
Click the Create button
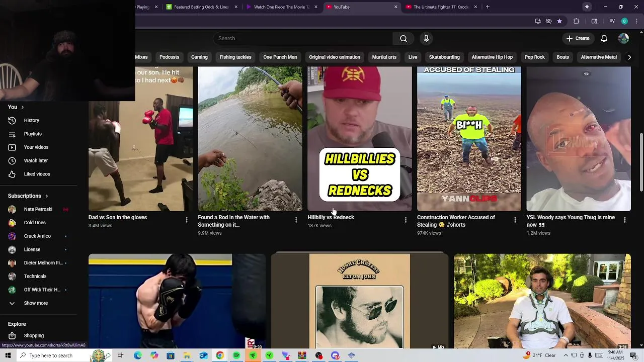point(578,39)
